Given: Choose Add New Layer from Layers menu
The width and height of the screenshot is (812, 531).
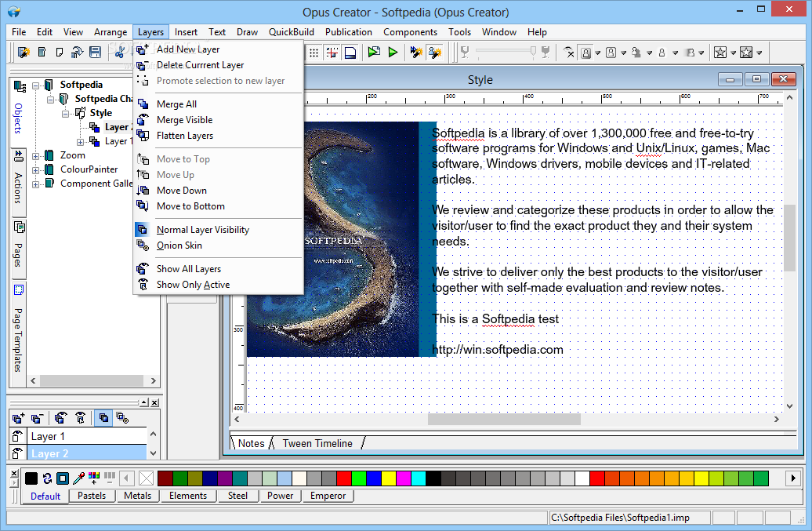Looking at the screenshot, I should coord(218,49).
